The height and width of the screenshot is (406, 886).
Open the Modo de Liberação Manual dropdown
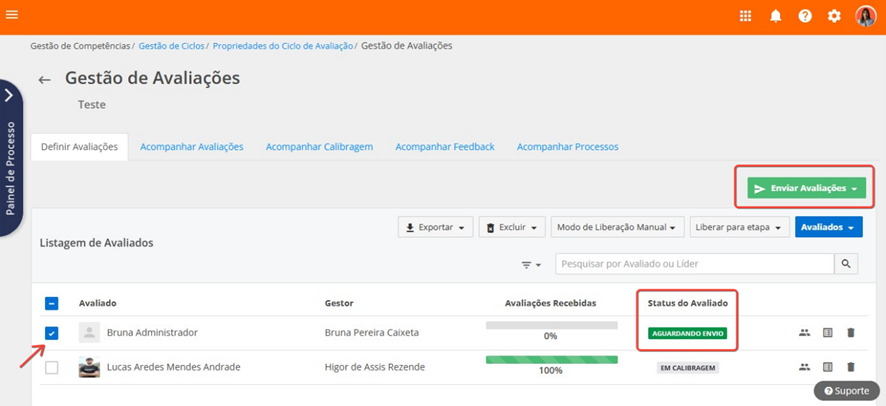point(617,227)
